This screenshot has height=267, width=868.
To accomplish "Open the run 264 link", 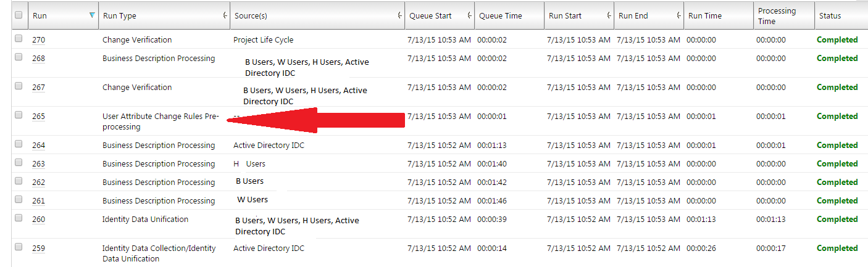I will point(38,146).
